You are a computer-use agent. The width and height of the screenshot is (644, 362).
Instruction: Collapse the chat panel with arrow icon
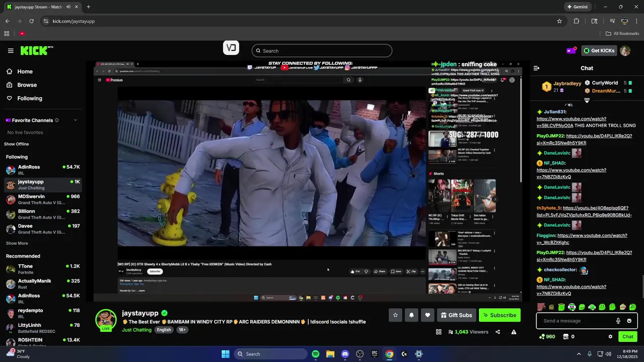[x=536, y=68]
